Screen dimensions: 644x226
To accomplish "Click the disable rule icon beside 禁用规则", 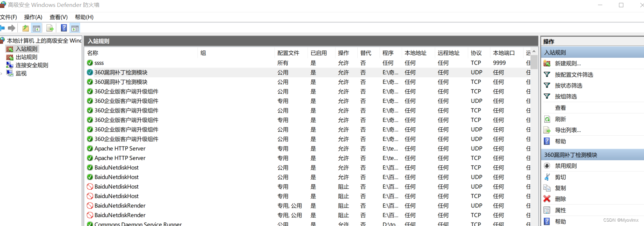I will point(547,166).
